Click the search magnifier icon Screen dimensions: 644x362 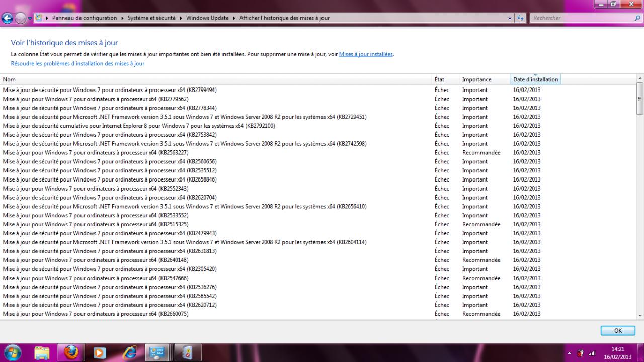[638, 18]
